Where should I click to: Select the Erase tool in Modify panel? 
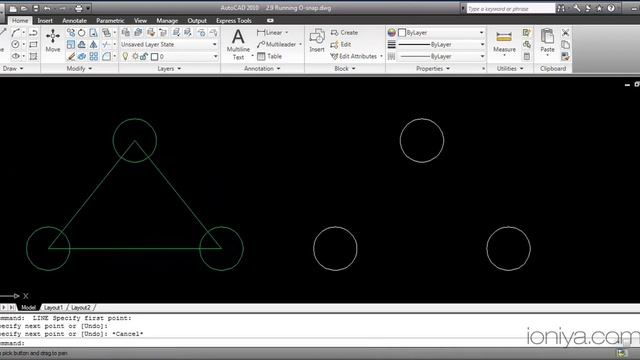[x=71, y=56]
